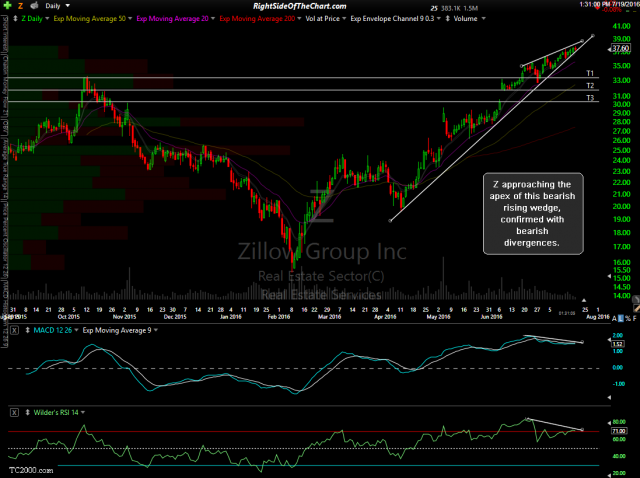Open Exp Moving Average 20 dropdown arrow
640x478 pixels.
coord(213,18)
